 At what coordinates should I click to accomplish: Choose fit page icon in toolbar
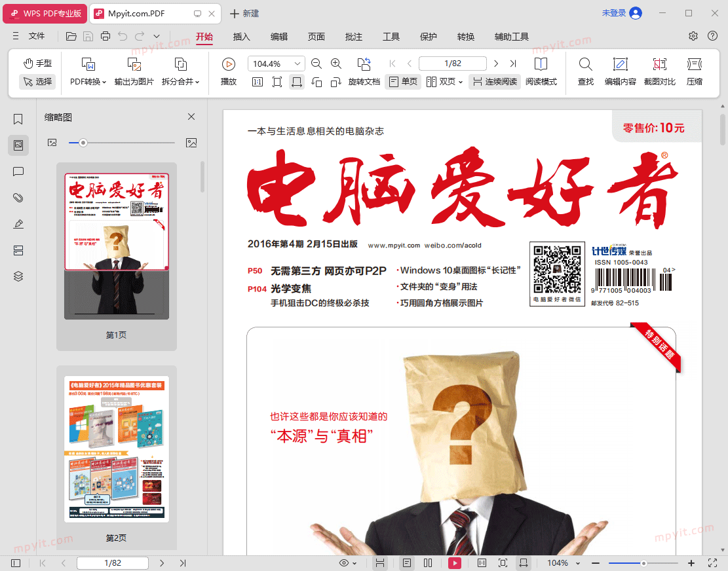(277, 82)
